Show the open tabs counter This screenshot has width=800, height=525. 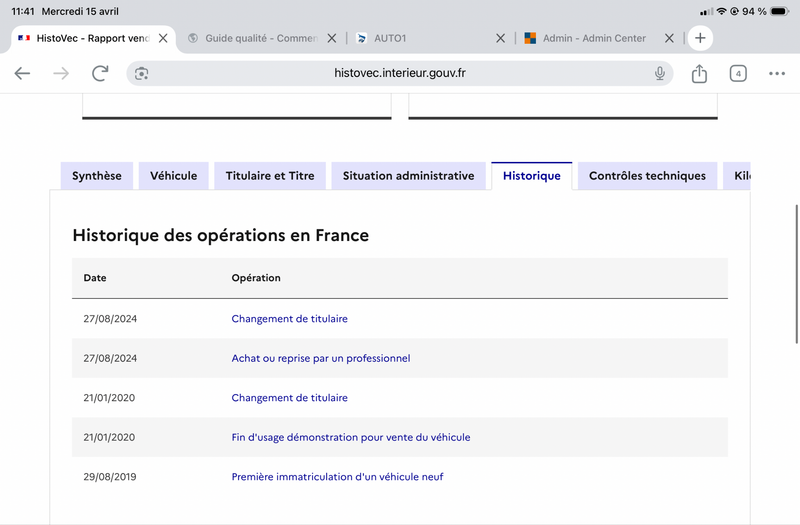tap(738, 73)
